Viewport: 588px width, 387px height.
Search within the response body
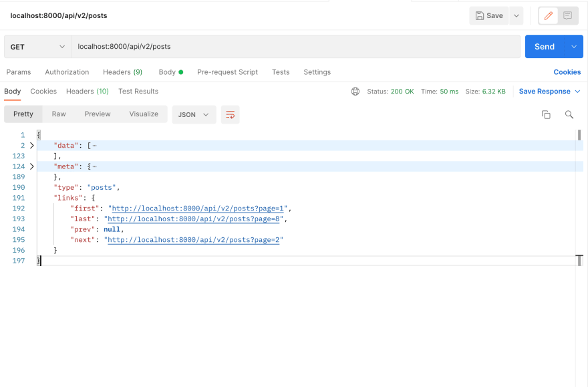[x=569, y=114]
